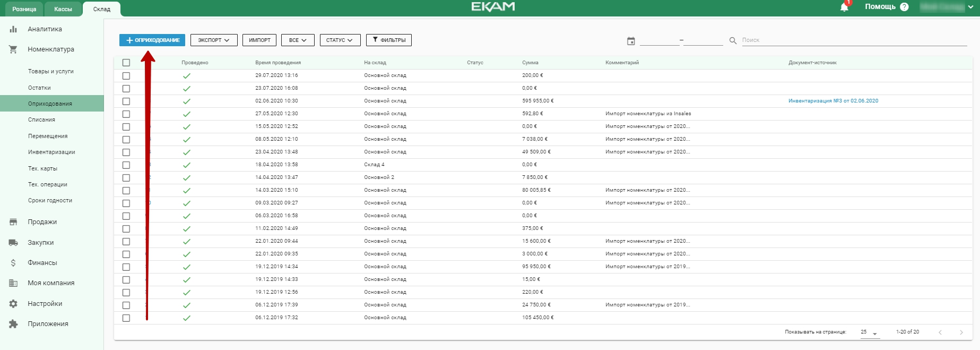This screenshot has height=350, width=980.
Task: Click the Приложения puzzle icon
Action: point(13,324)
